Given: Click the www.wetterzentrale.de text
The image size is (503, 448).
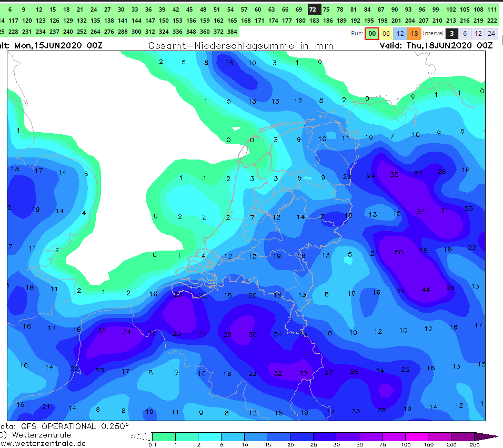Looking at the screenshot, I should pos(43,443).
